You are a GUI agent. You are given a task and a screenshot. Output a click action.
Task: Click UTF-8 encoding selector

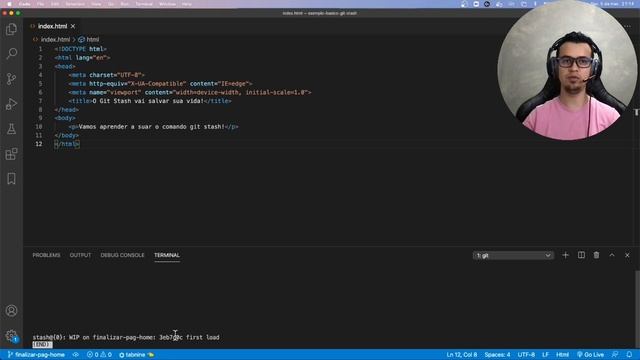526,354
